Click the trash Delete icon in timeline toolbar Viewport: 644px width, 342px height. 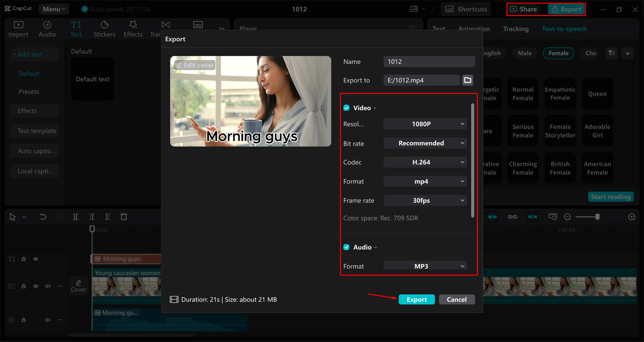[124, 217]
